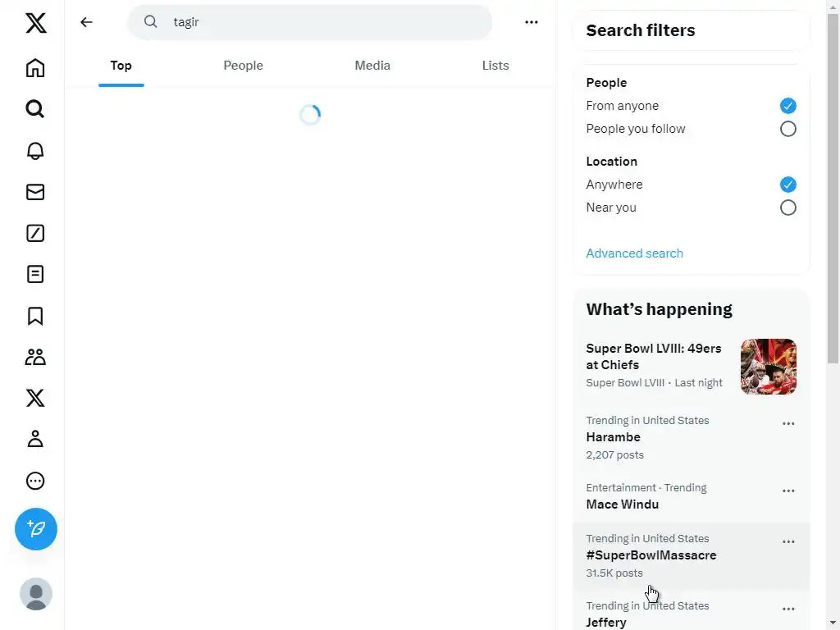Switch to the Top tab
This screenshot has width=840, height=630.
click(x=121, y=66)
